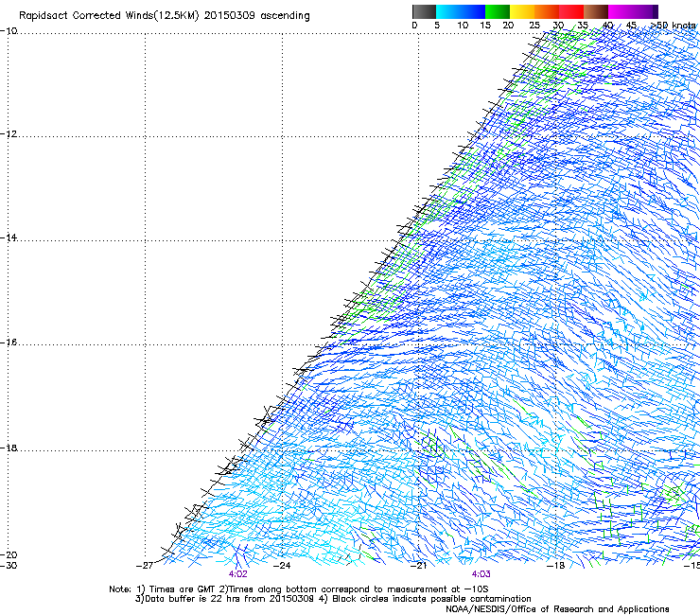The image size is (700, 615).
Task: Click the '10' legend scale label
Action: click(463, 26)
